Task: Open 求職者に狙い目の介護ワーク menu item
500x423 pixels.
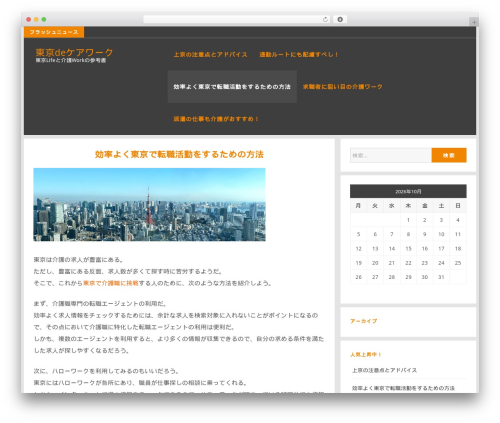Action: click(x=342, y=87)
